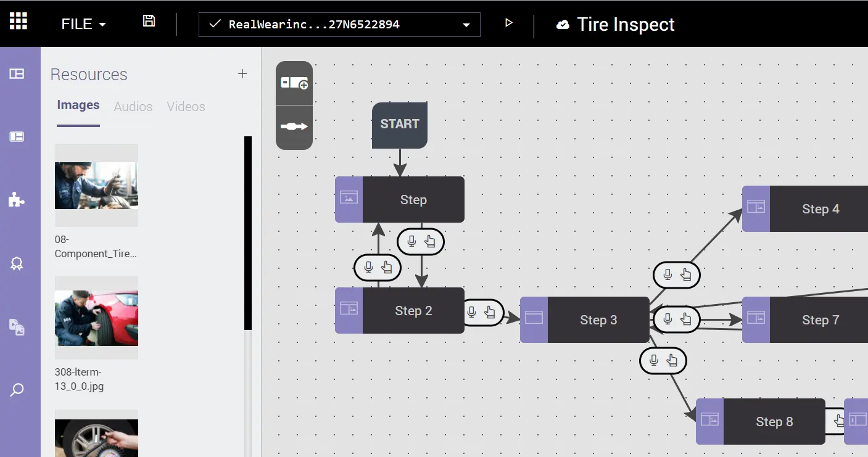The image size is (868, 457).
Task: Click the mic icon on the downward Step-to-Step 2 transition
Action: (x=412, y=241)
